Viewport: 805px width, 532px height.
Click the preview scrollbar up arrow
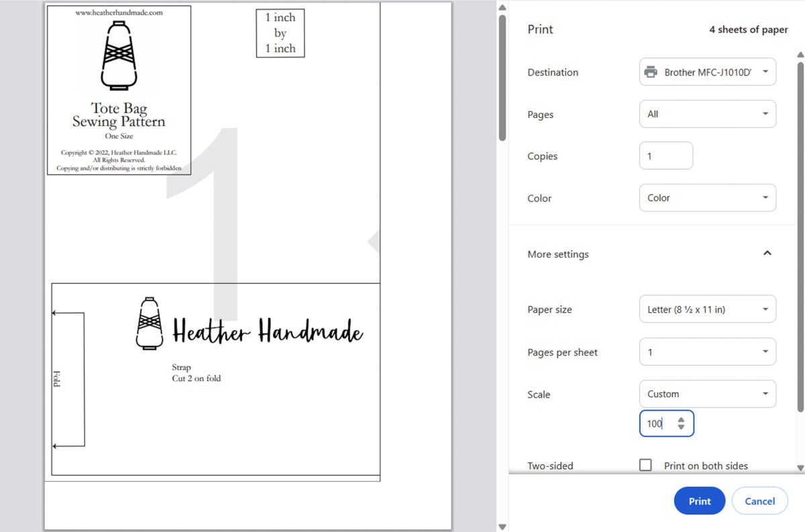click(x=502, y=7)
